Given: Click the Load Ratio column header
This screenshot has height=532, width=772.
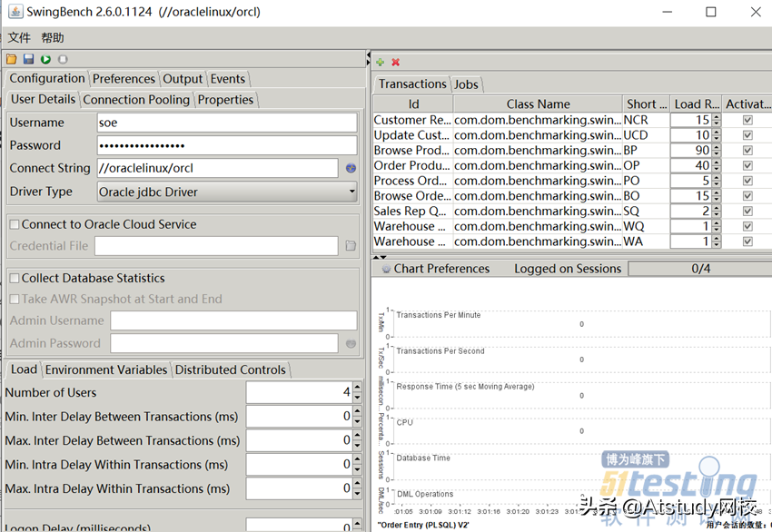Looking at the screenshot, I should (697, 104).
